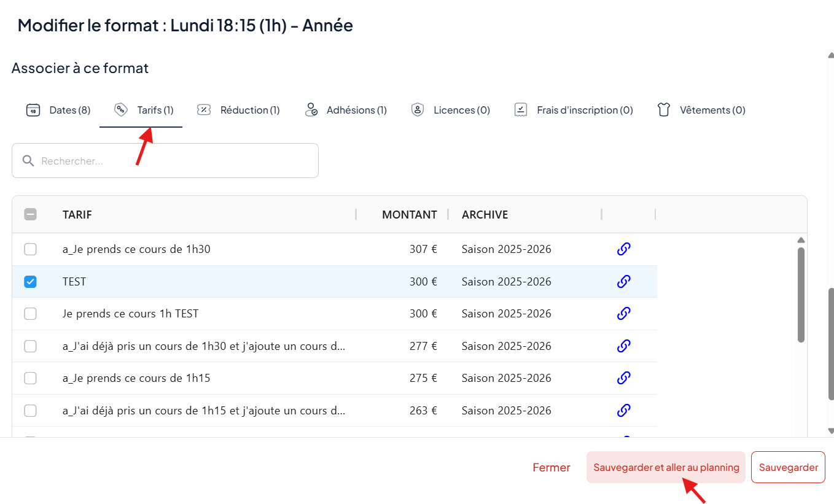Click link icon for 263 € tarif row
Screen dimensions: 834x504
point(623,410)
